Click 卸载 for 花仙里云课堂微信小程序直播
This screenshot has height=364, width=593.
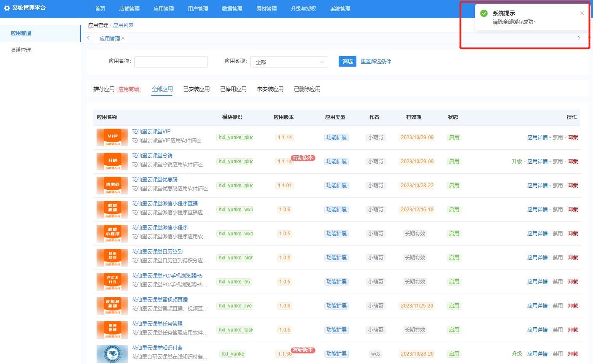pos(573,210)
